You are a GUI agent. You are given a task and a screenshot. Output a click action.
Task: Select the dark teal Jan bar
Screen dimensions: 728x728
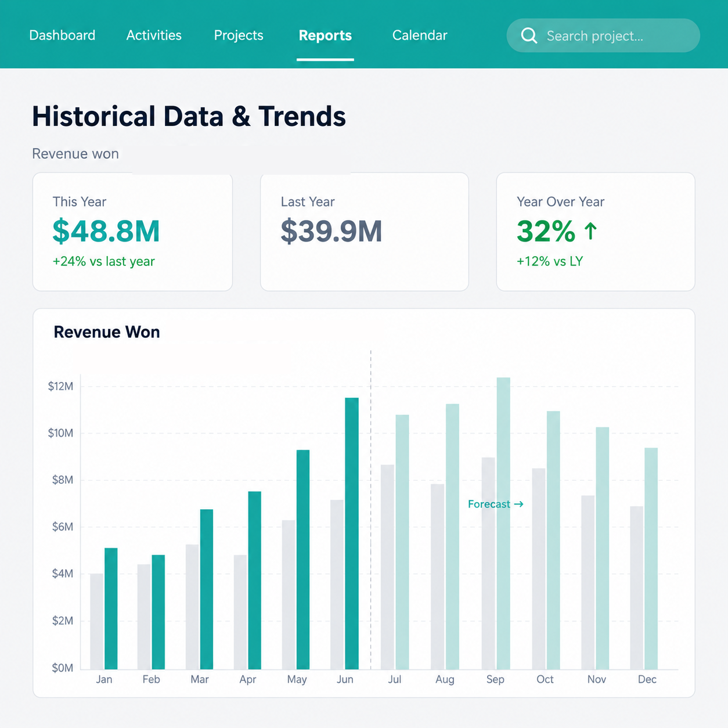[x=111, y=608]
